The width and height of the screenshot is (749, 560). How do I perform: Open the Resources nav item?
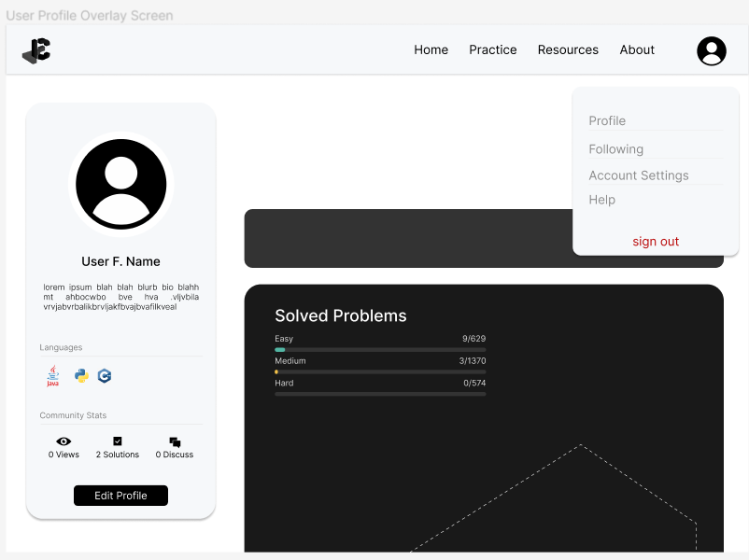click(x=568, y=49)
